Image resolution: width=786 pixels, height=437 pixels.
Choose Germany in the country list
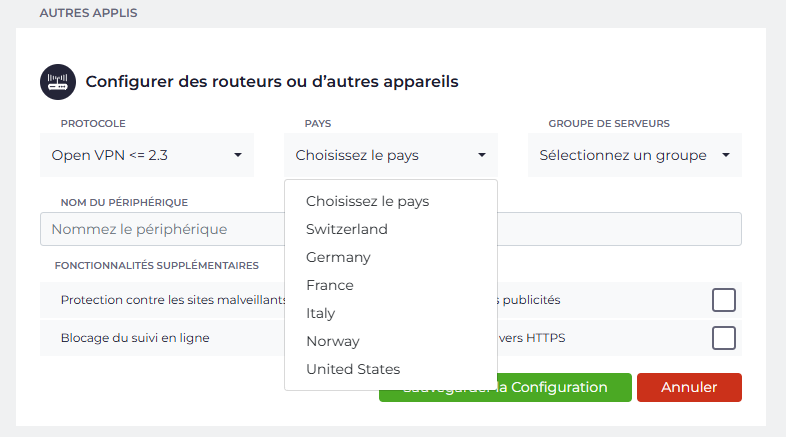click(338, 257)
